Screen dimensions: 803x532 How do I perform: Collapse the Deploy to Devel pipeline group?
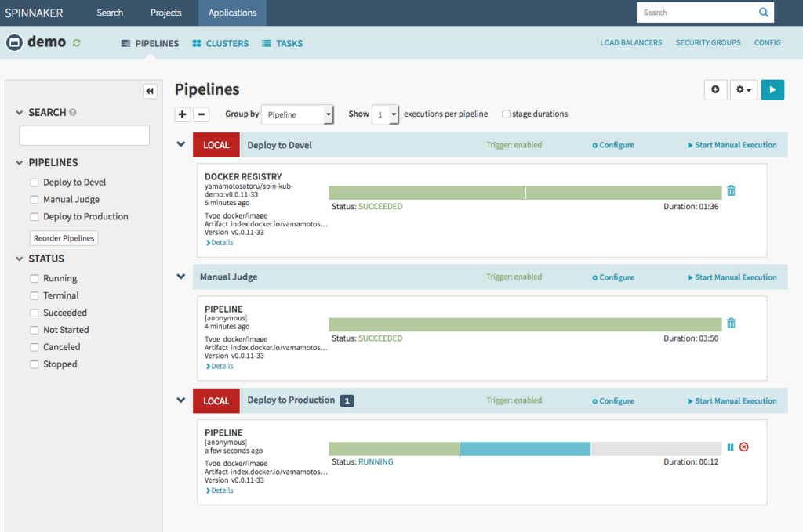[181, 144]
